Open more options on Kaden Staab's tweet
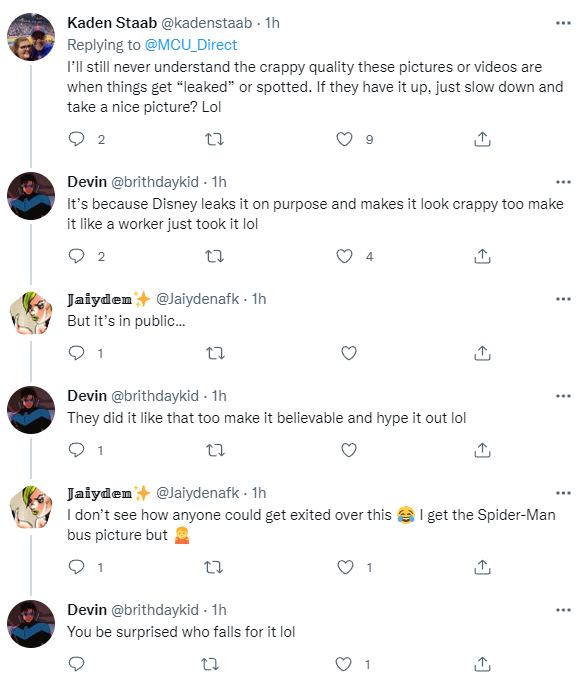The height and width of the screenshot is (681, 588). (563, 23)
